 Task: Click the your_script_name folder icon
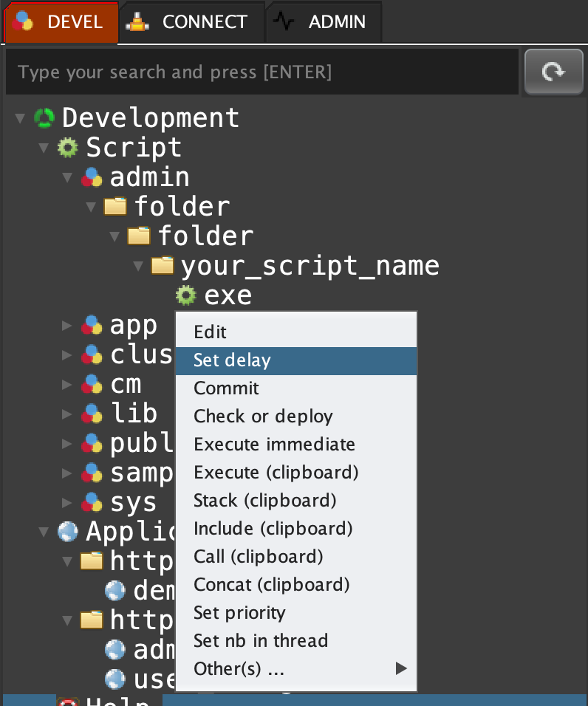tap(163, 265)
